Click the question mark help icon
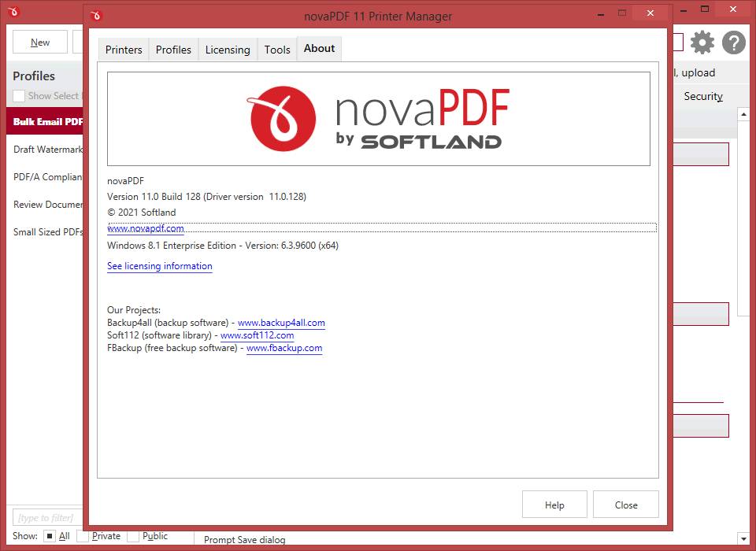This screenshot has height=551, width=756. [733, 43]
